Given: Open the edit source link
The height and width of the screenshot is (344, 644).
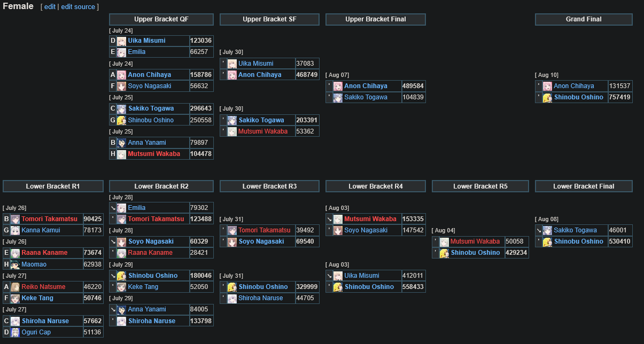Looking at the screenshot, I should (78, 7).
